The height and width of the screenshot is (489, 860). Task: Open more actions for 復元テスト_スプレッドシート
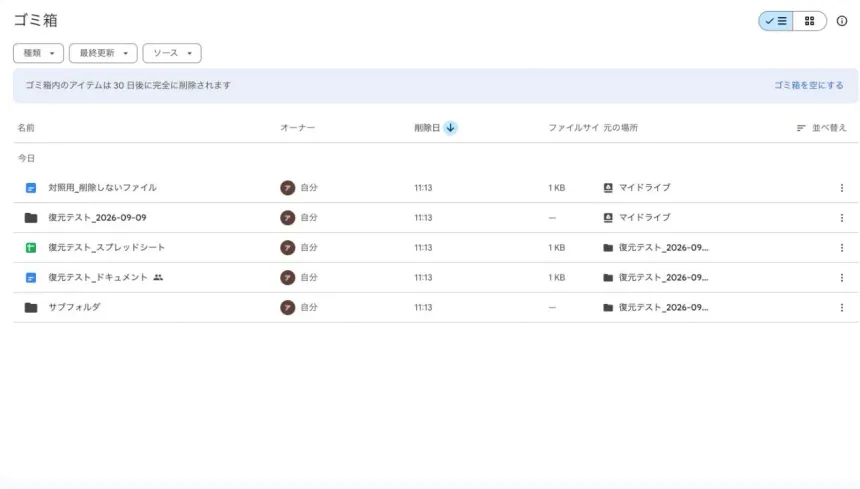842,248
